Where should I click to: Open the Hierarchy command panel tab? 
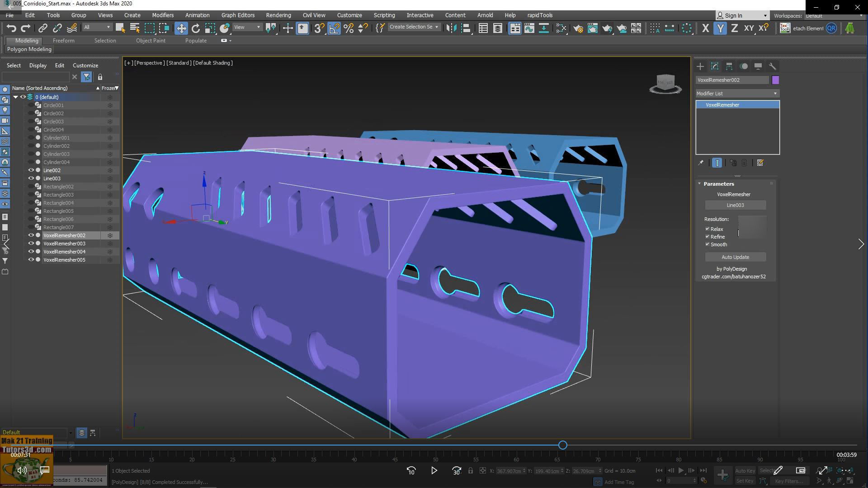pyautogui.click(x=729, y=66)
